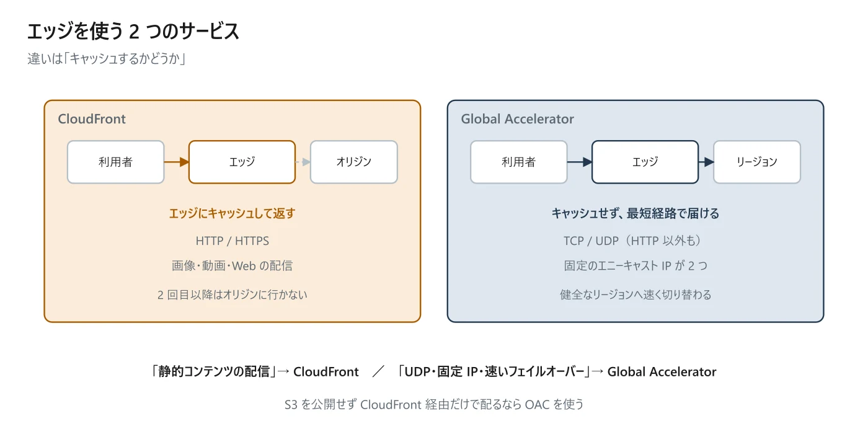Click the 'リージョン' box
This screenshot has width=868, height=434.
(x=757, y=162)
